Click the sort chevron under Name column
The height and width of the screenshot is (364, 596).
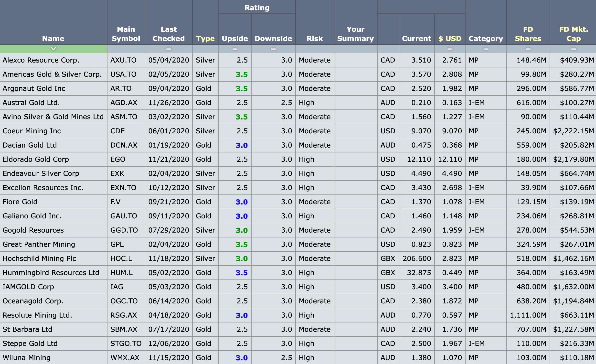(x=53, y=49)
